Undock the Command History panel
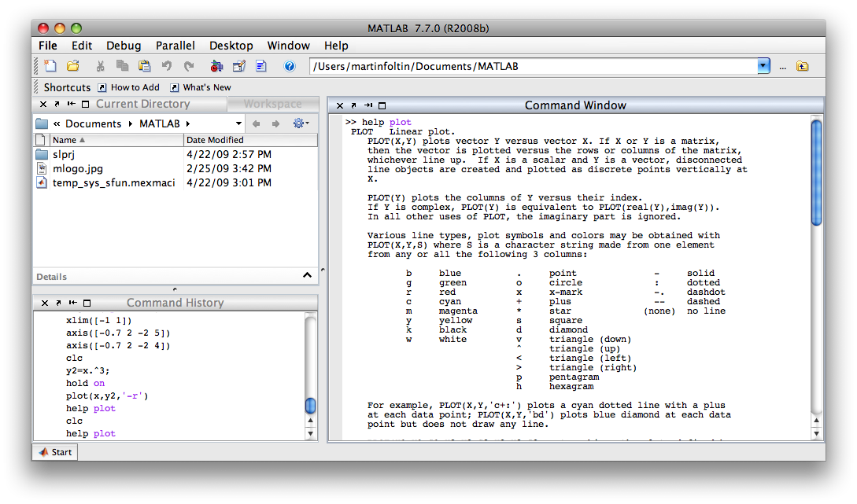This screenshot has width=857, height=504. point(58,303)
